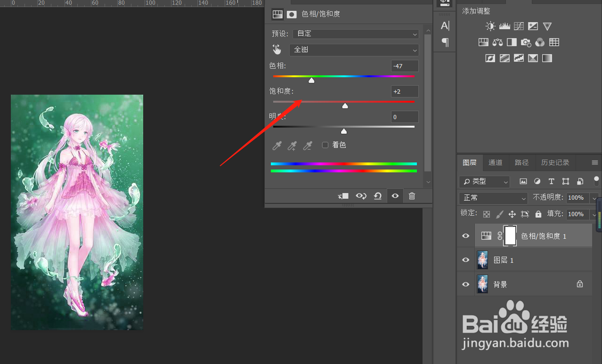Screen dimensions: 602x364
Task: Hide the 图层 1 layer
Action: click(x=466, y=260)
